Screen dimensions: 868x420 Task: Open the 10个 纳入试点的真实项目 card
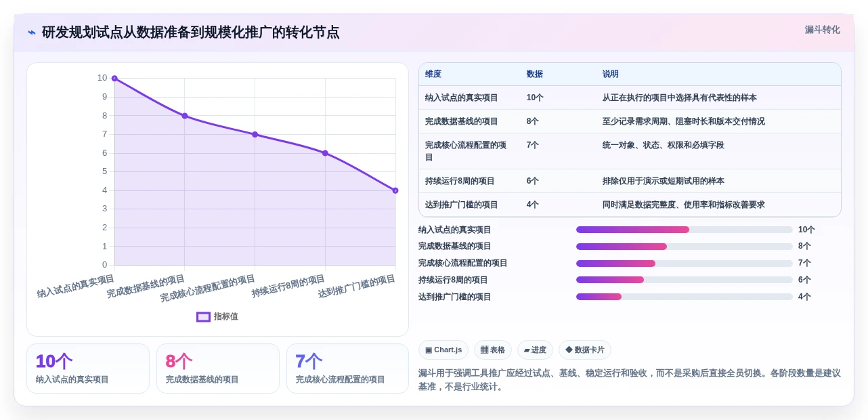coord(88,369)
